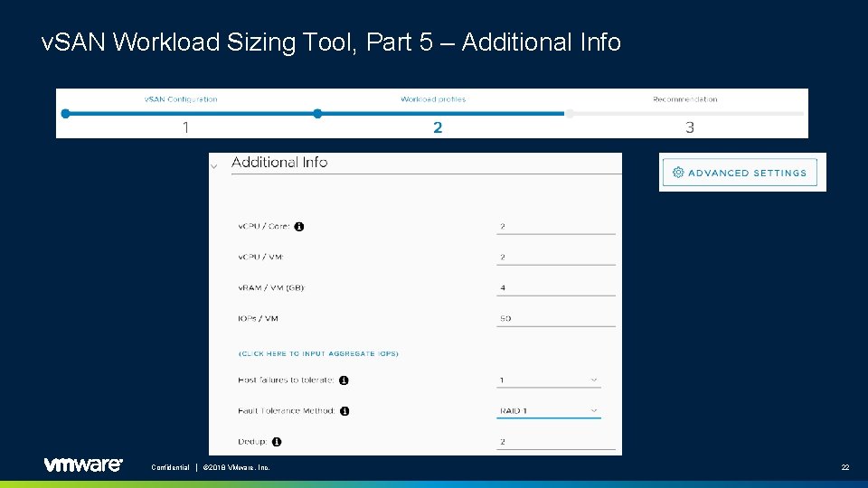Click the 'vCPU / VM:' label
Viewport: 868px width, 488px height.
coord(260,258)
